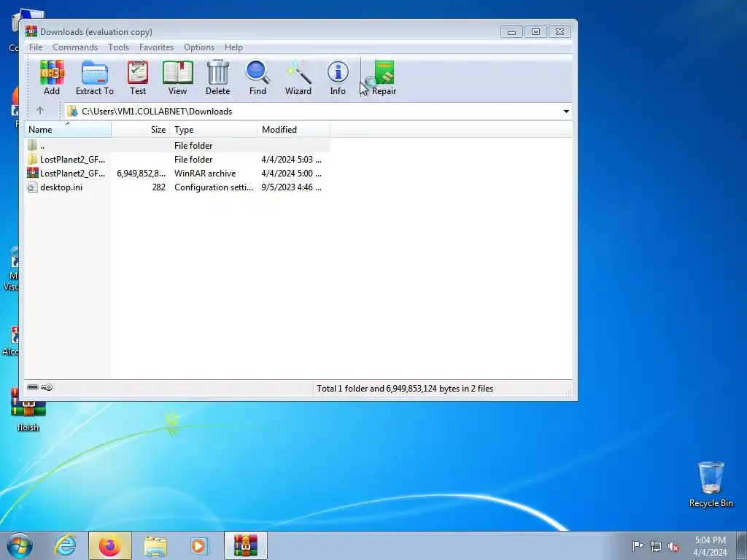Sort by the Name column header

pos(68,130)
